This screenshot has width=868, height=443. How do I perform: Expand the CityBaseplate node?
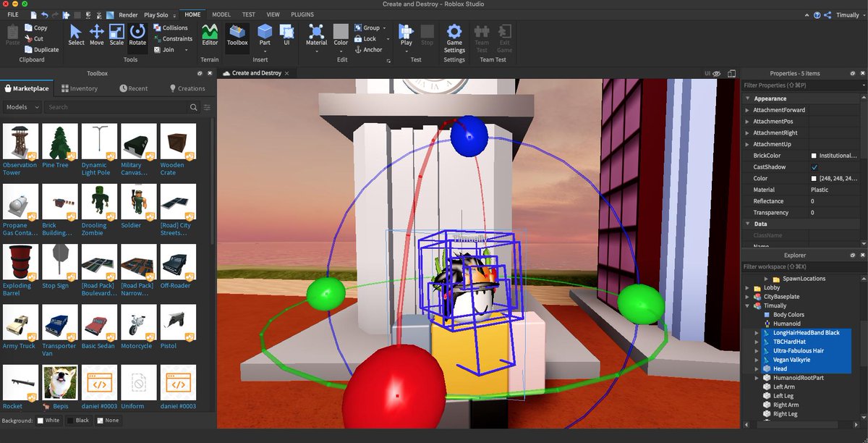coord(748,297)
